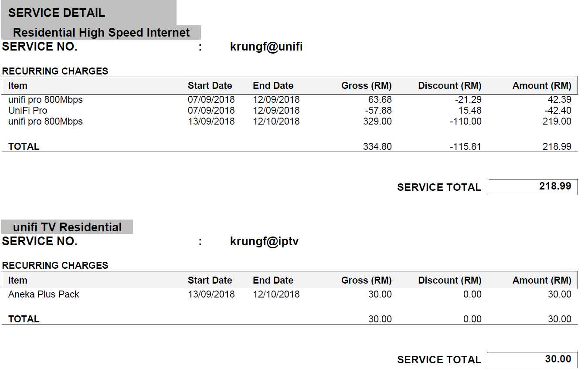
Task: Click start date in UniFi Pro row
Action: pos(211,111)
